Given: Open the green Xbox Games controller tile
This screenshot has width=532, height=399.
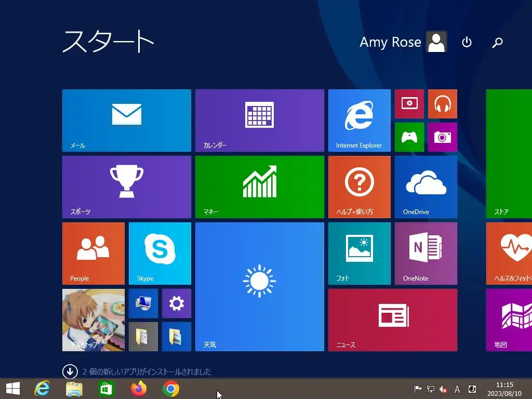Looking at the screenshot, I should (x=409, y=137).
